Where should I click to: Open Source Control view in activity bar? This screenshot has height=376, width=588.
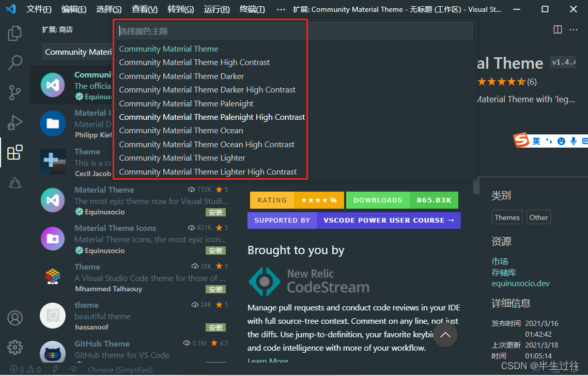point(14,92)
